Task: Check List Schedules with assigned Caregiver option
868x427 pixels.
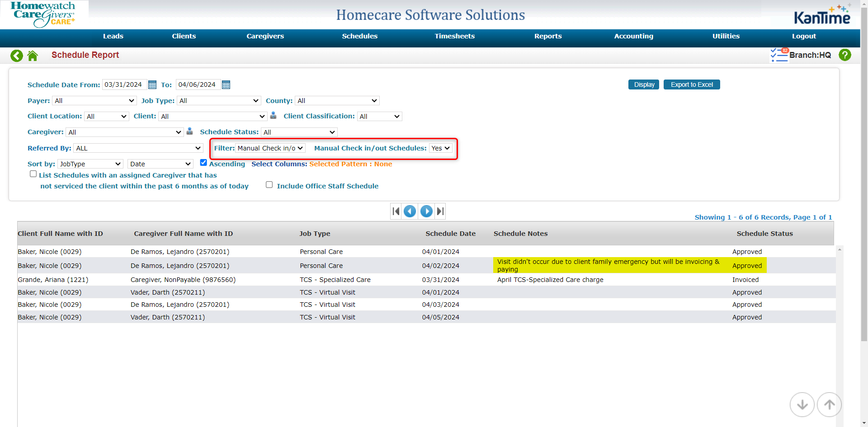Action: pyautogui.click(x=33, y=174)
